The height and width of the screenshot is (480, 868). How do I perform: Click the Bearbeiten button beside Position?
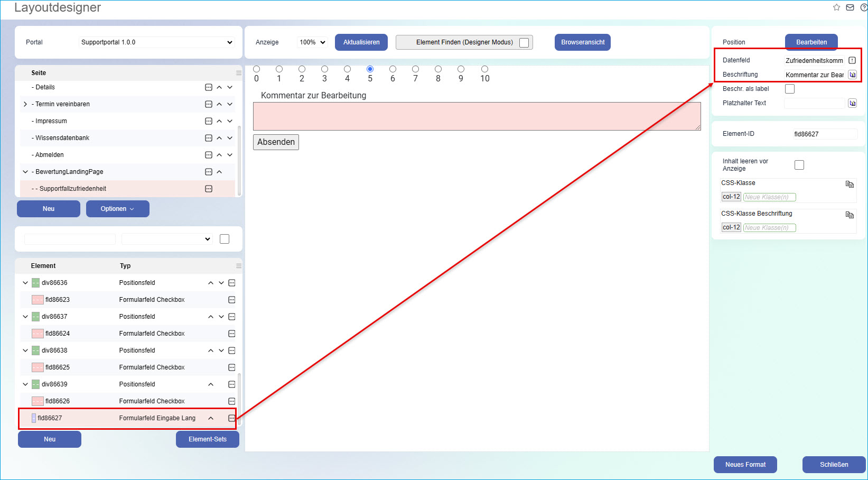811,42
